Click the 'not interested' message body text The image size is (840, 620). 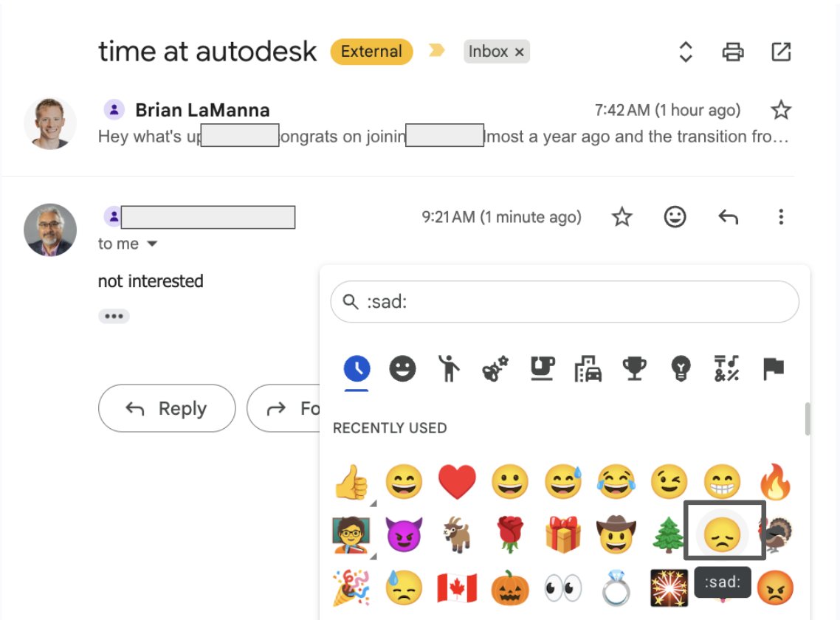pos(151,280)
